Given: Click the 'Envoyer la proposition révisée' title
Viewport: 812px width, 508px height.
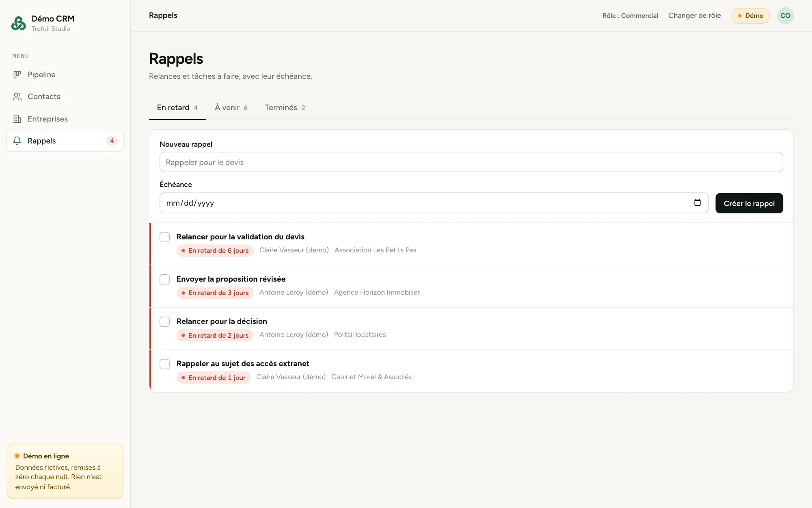Looking at the screenshot, I should [x=231, y=279].
